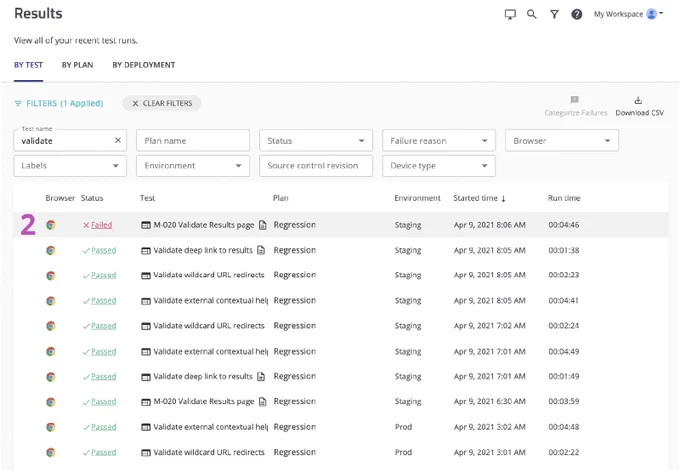Image resolution: width=680 pixels, height=473 pixels.
Task: Click Passed link for 8:05 AM 00:01:38 run
Action: coord(104,250)
